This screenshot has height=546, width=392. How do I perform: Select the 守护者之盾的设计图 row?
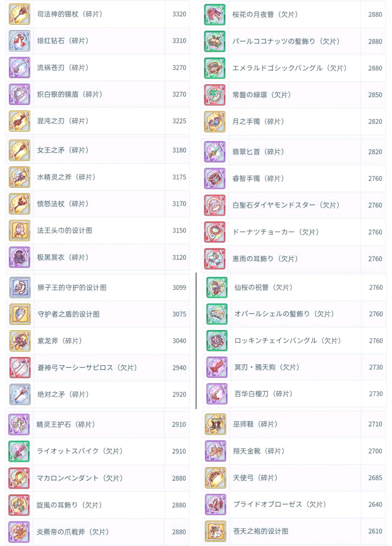point(98,314)
